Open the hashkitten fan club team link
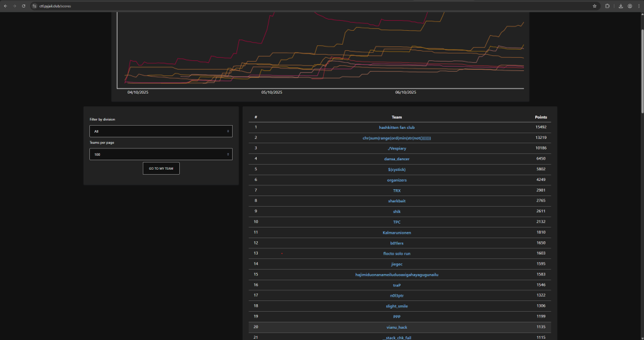Viewport: 644px width, 340px height. click(x=397, y=127)
